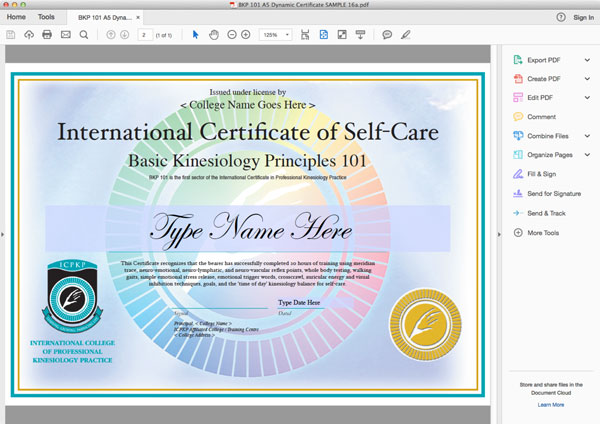The image size is (600, 424).
Task: Open Fill & Sign tool
Action: pos(541,174)
